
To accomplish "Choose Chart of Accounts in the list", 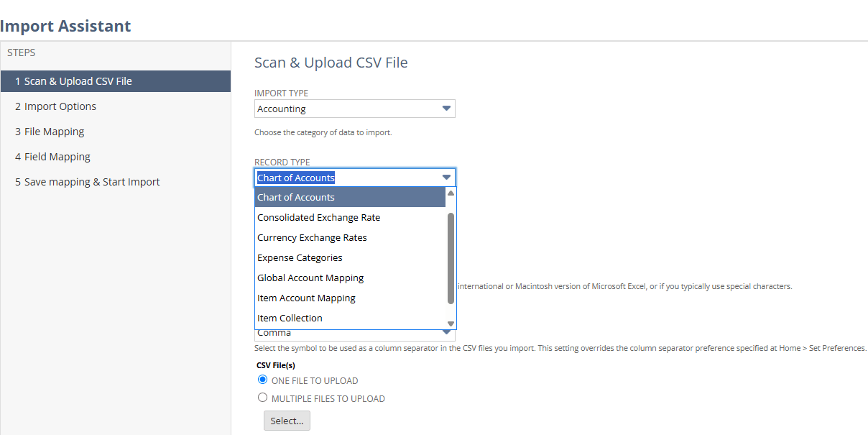I will (x=351, y=197).
